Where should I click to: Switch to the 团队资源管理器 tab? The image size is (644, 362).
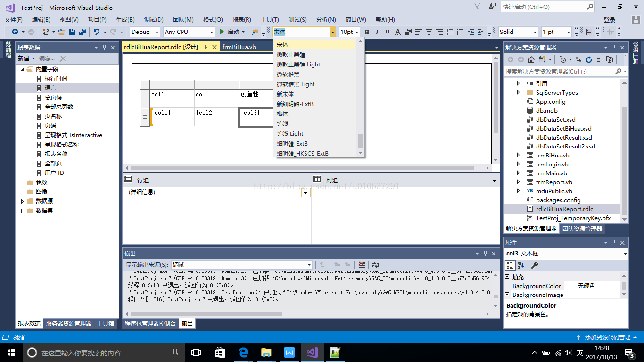[x=582, y=229]
